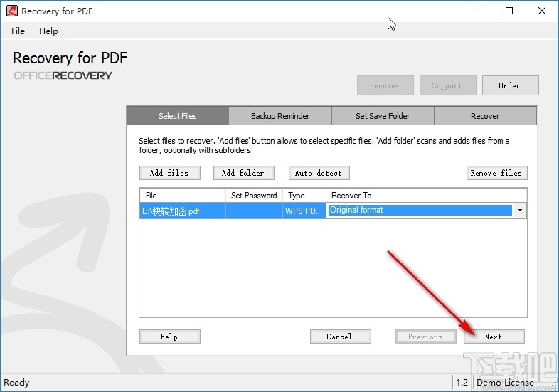Click the Help button at bottom
The width and height of the screenshot is (559, 392).
click(x=170, y=337)
